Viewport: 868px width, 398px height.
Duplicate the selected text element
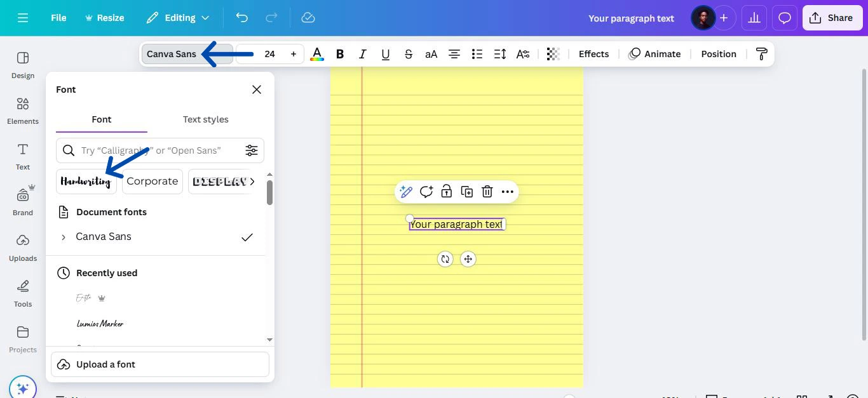[x=467, y=192]
